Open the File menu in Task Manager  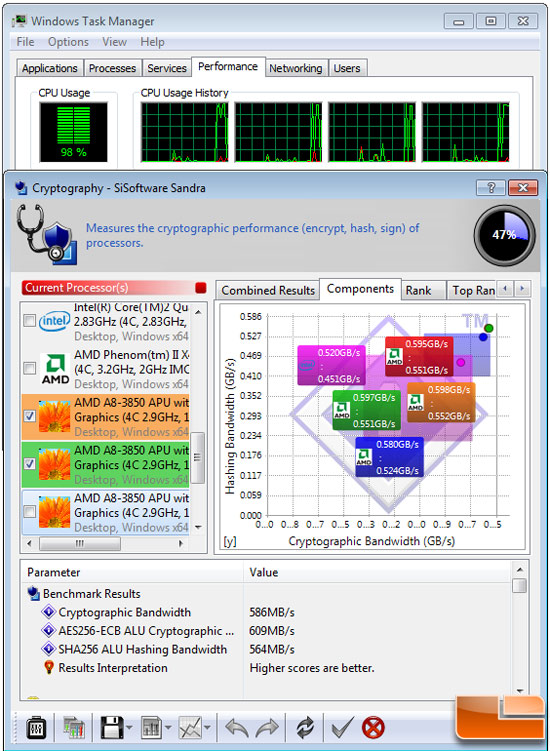click(x=25, y=42)
